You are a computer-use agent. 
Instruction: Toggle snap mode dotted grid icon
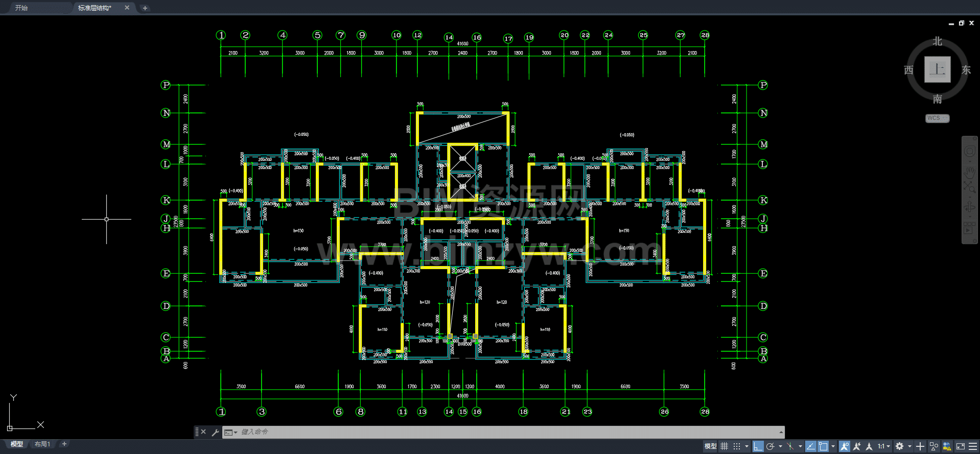[x=737, y=446]
